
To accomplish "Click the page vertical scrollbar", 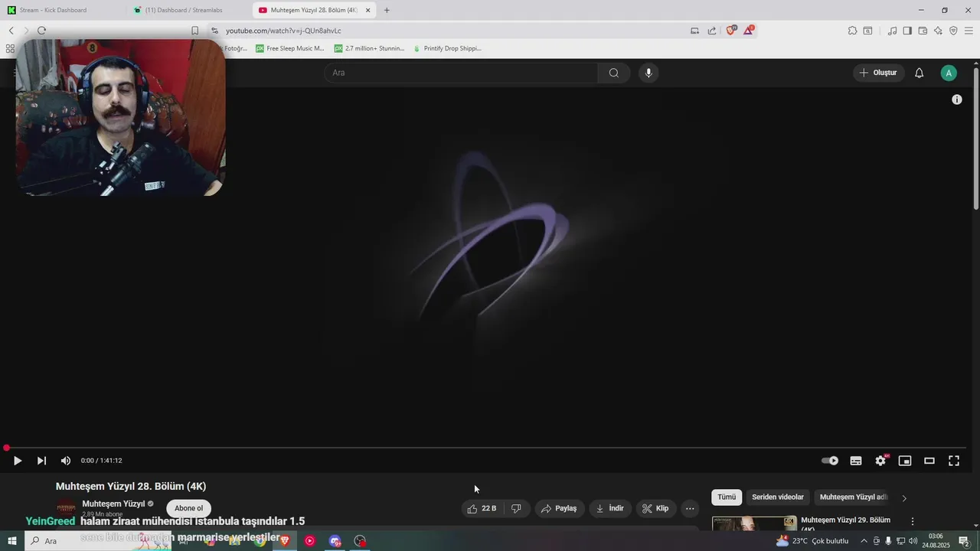I will click(976, 138).
